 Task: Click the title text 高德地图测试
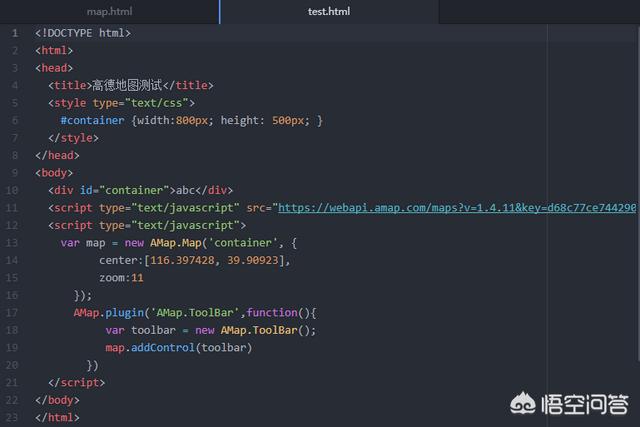click(x=127, y=85)
